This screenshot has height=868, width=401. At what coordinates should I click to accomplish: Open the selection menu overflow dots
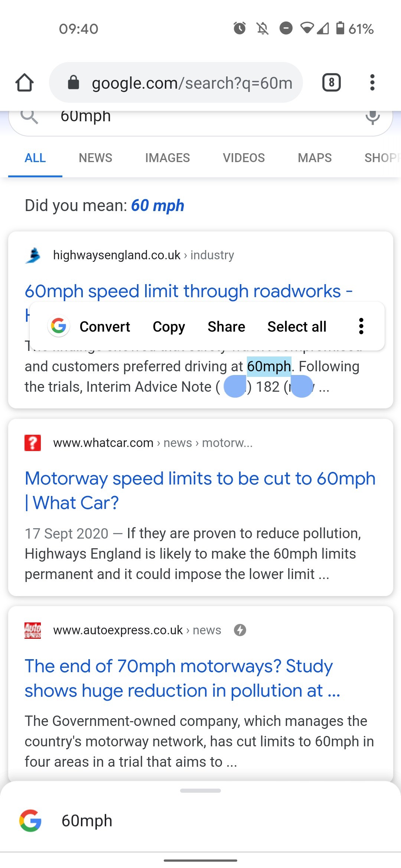(361, 326)
